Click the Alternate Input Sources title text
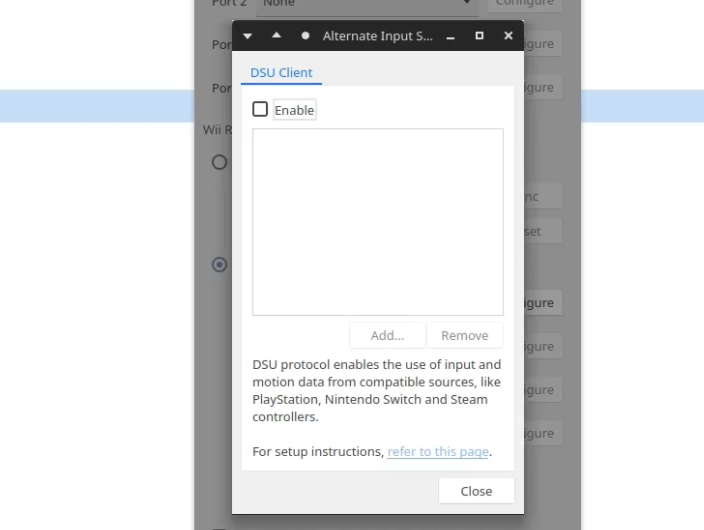 [x=377, y=36]
